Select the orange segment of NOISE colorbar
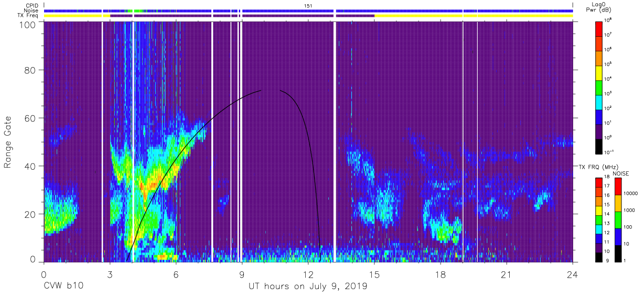644x297 pixels. click(x=618, y=203)
